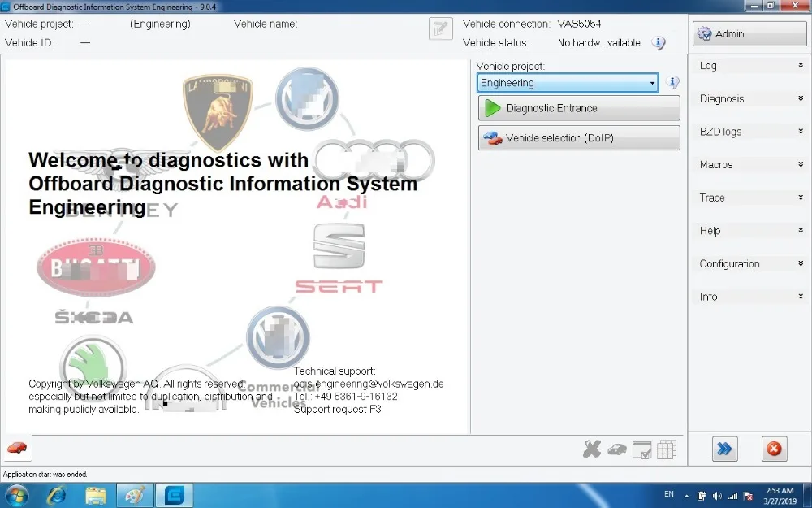Expand the Help section
Image resolution: width=812 pixels, height=508 pixels.
(x=749, y=231)
